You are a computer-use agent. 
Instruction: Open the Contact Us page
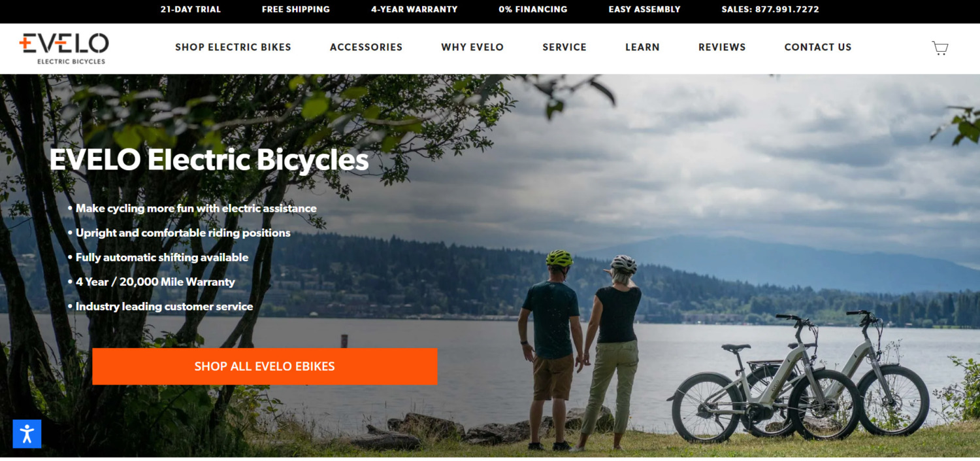(x=818, y=47)
